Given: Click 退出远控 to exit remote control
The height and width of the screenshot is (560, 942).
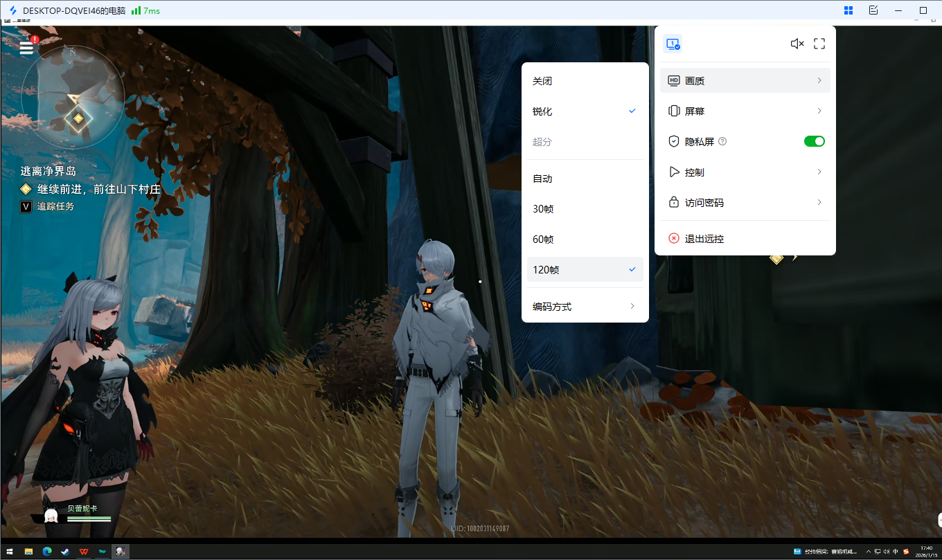Looking at the screenshot, I should point(704,239).
